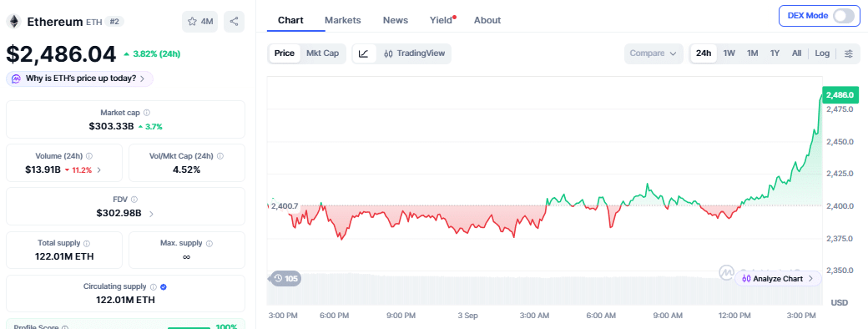The image size is (868, 329).
Task: Open the share icon button
Action: click(x=235, y=22)
